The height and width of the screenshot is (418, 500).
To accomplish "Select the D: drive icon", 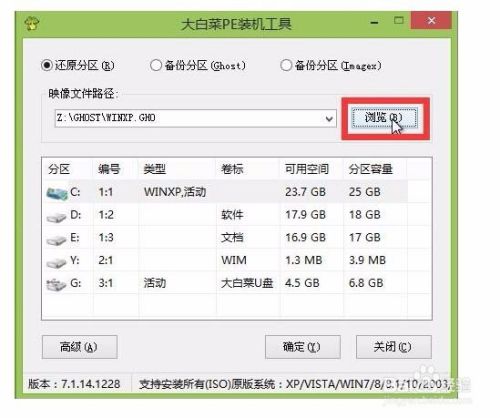I will coord(56,217).
